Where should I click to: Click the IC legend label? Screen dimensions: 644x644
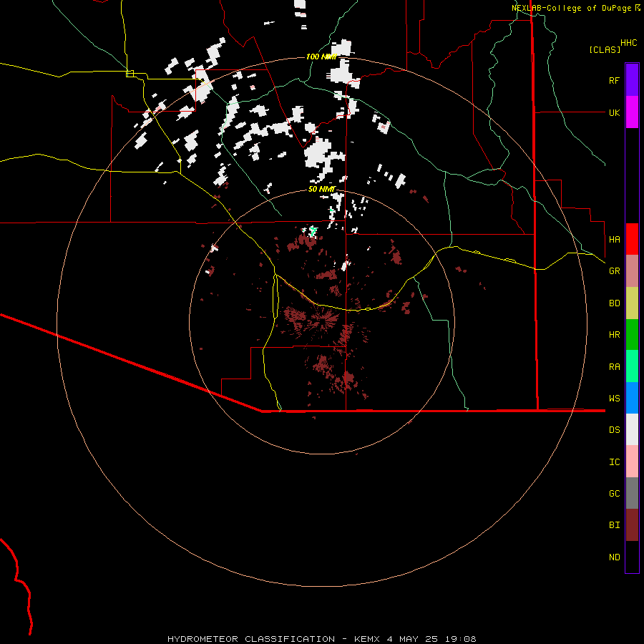[x=614, y=462]
